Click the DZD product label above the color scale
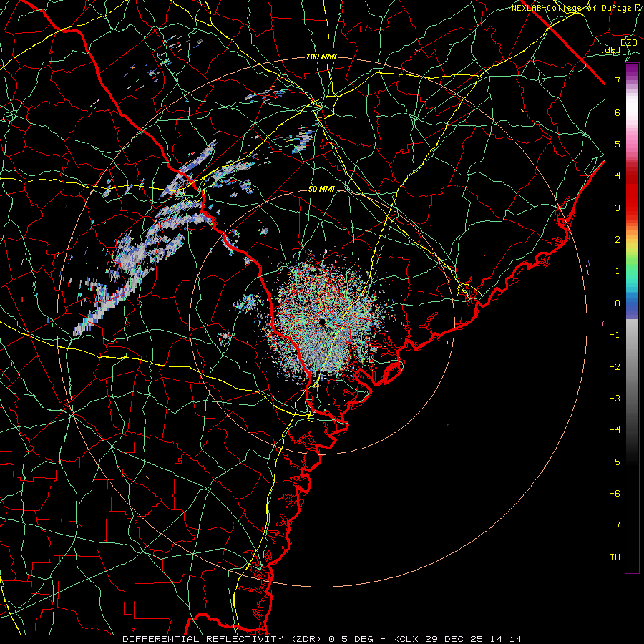 pyautogui.click(x=629, y=43)
